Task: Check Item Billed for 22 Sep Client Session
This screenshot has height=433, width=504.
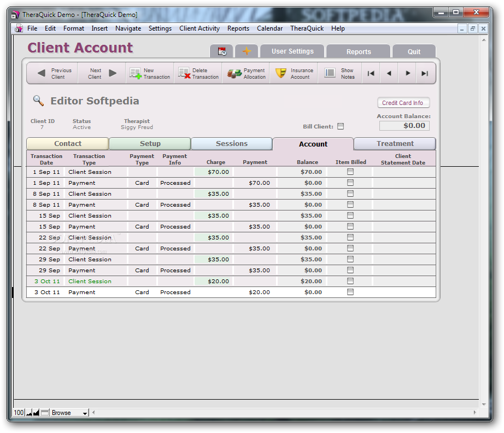Action: point(350,237)
